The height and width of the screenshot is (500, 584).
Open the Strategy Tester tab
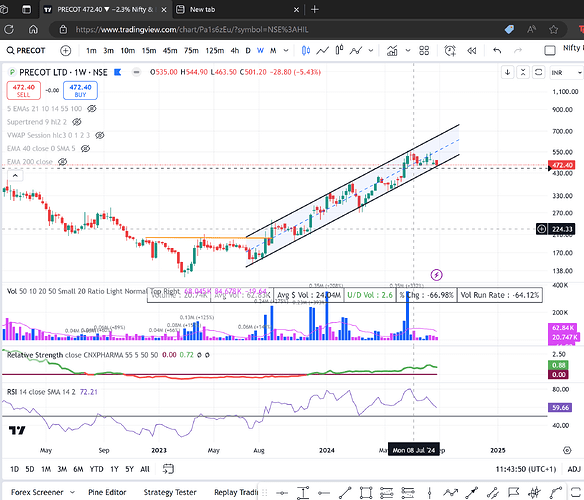(170, 492)
